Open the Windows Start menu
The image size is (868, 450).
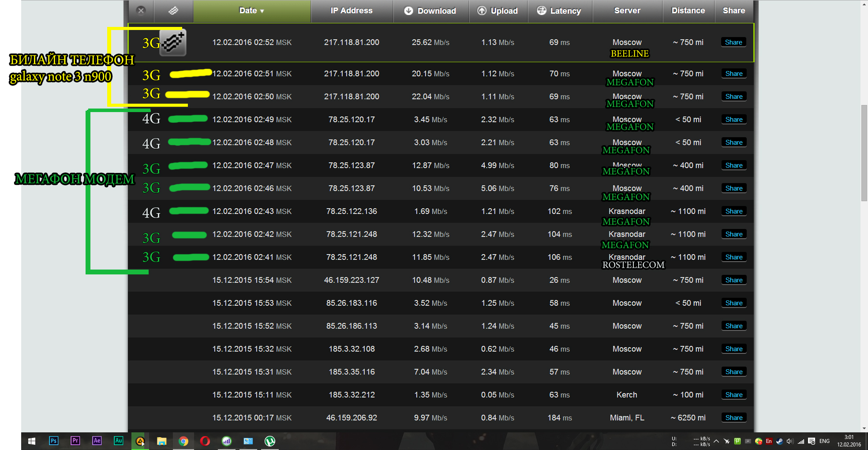[x=32, y=441]
